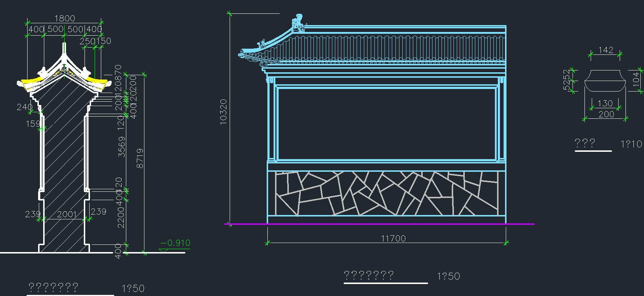This screenshot has height=296, width=644.
Task: Select the diagonal hatched wall core
Action: click(x=64, y=153)
